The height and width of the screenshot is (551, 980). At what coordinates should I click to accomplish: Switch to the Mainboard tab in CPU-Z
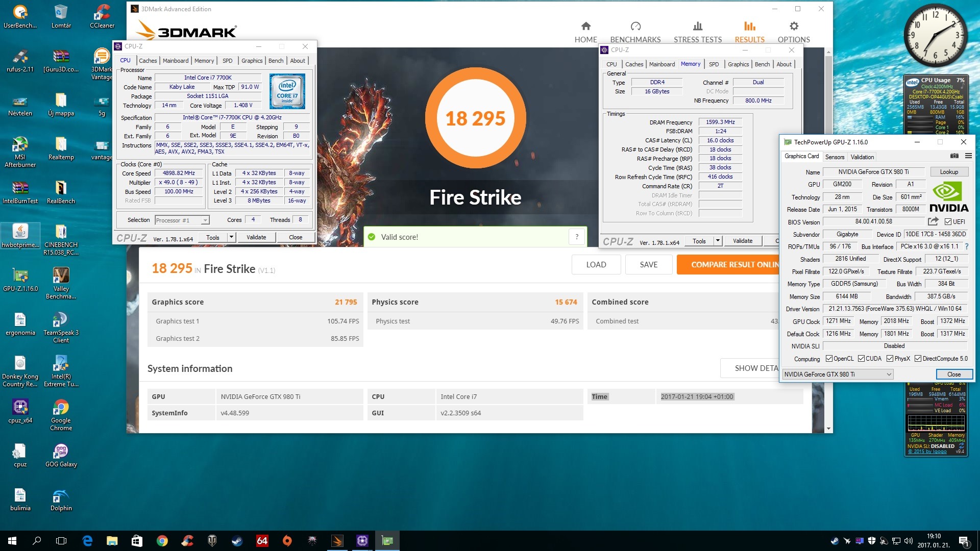coord(175,61)
